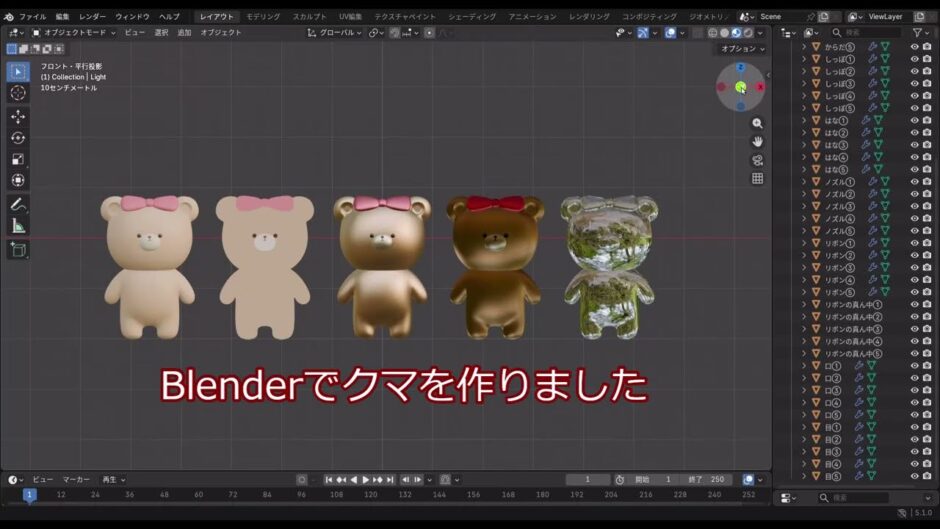This screenshot has height=529, width=940.
Task: Select the Move tool in the toolbar
Action: click(x=18, y=116)
